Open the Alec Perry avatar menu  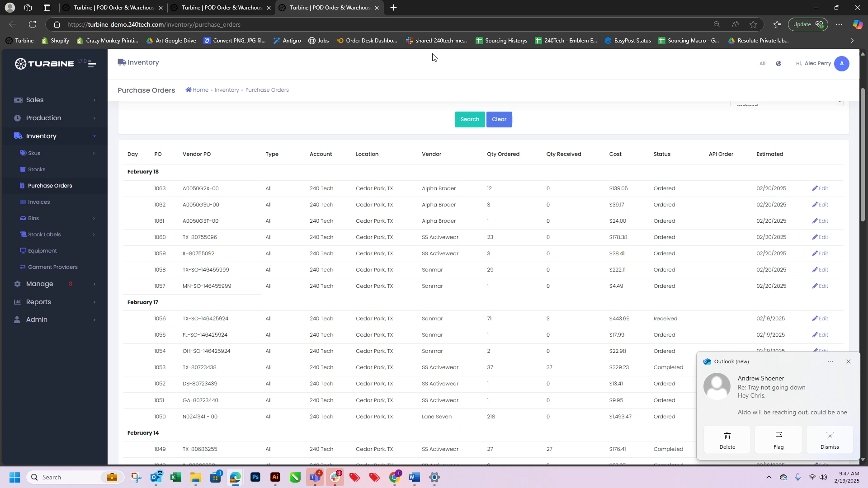[841, 64]
